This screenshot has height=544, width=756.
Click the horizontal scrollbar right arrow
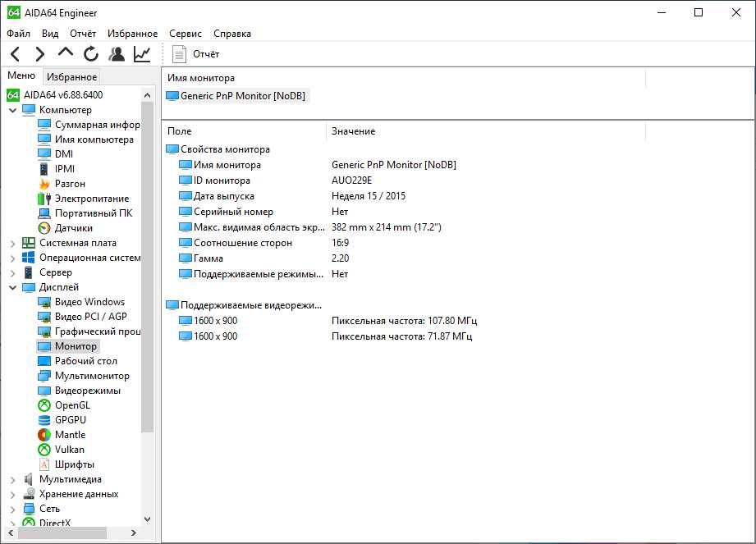[x=134, y=533]
